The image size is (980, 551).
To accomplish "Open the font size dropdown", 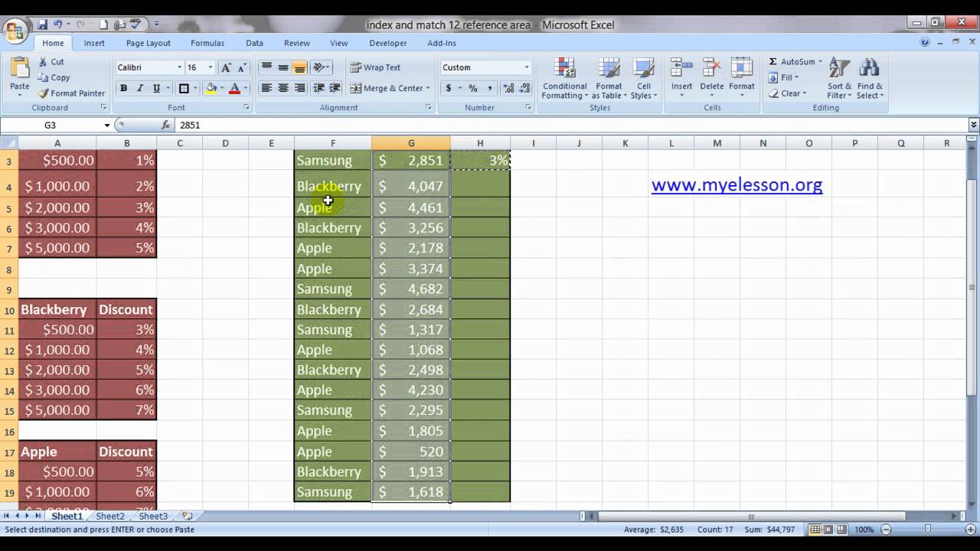I will pyautogui.click(x=211, y=67).
